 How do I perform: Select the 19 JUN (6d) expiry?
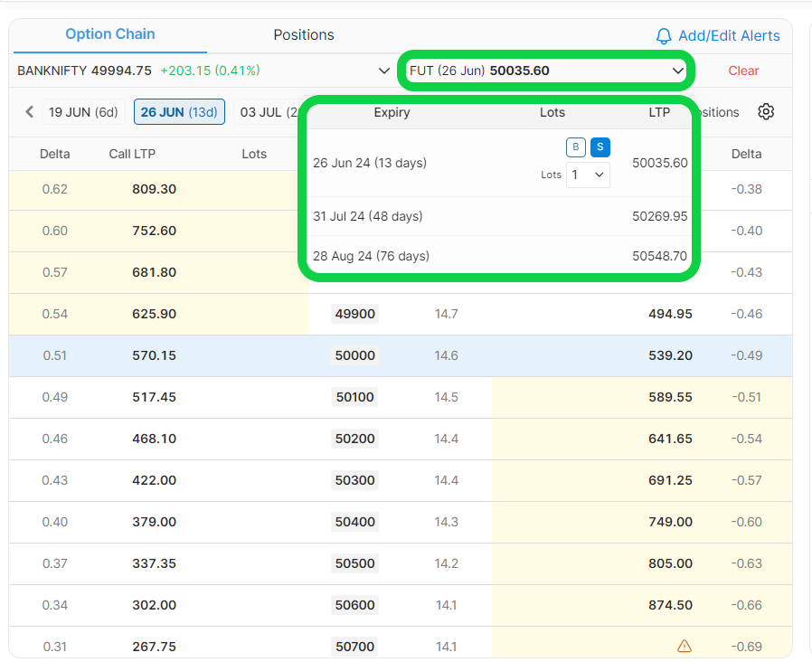83,112
